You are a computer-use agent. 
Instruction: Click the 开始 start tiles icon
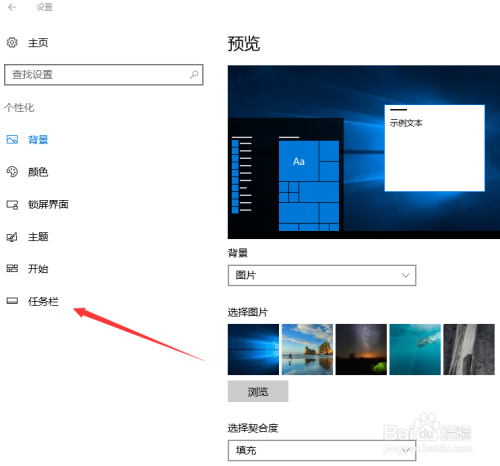(12, 268)
